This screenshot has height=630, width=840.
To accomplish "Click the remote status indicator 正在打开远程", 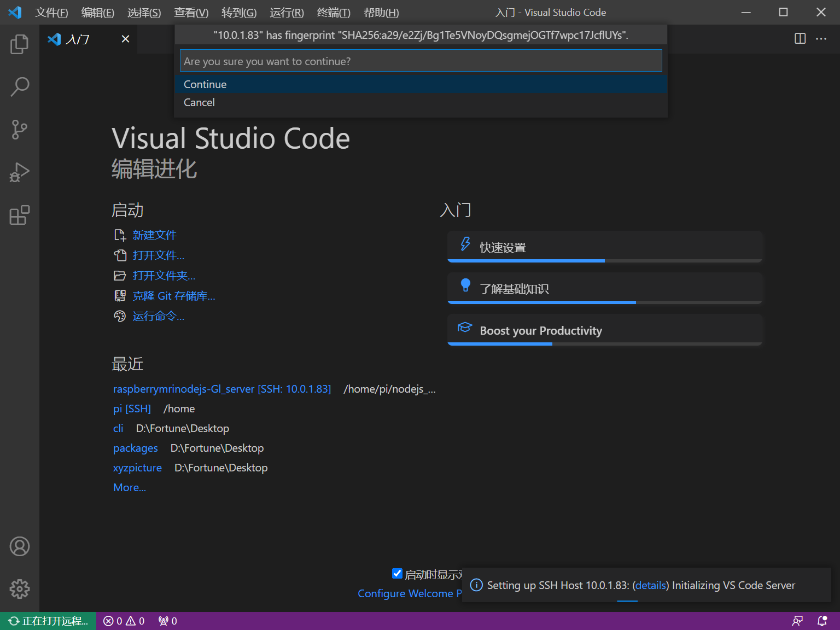I will pyautogui.click(x=48, y=621).
